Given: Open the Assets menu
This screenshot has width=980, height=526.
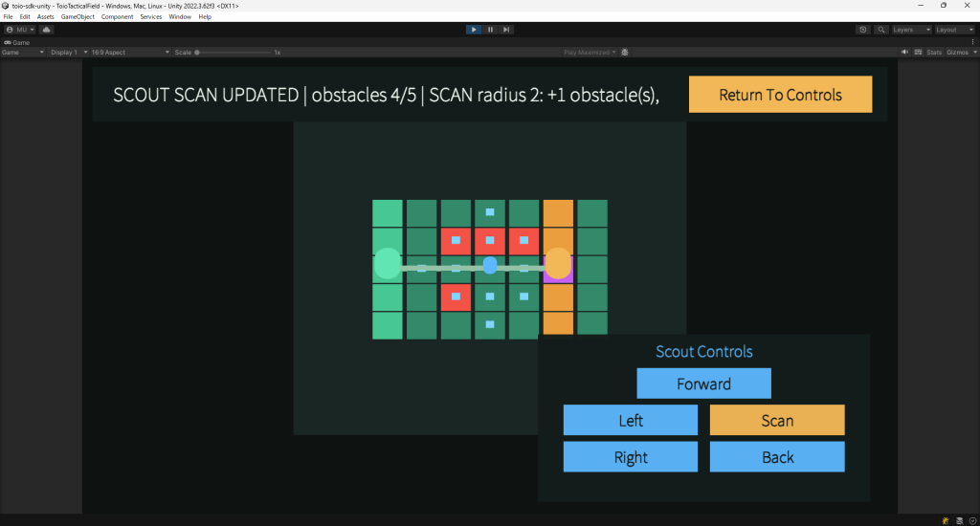Looking at the screenshot, I should click(x=45, y=17).
